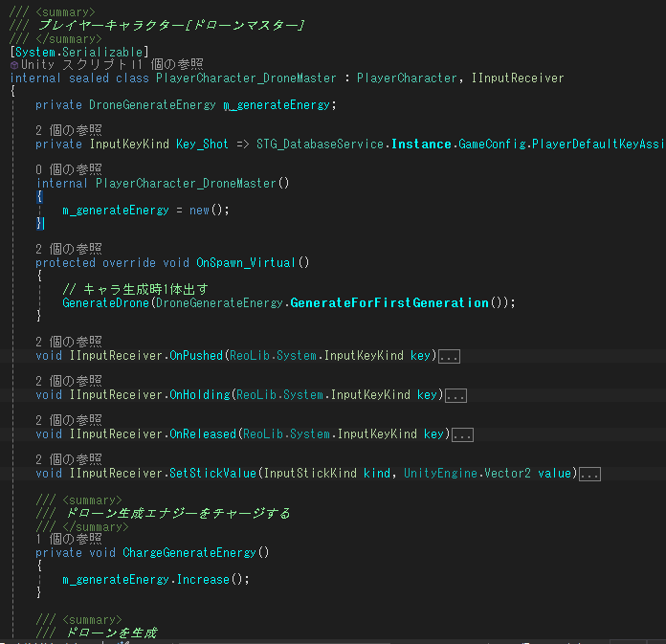Click the InputStickKind parameter type
The width and height of the screenshot is (666, 644).
[310, 474]
